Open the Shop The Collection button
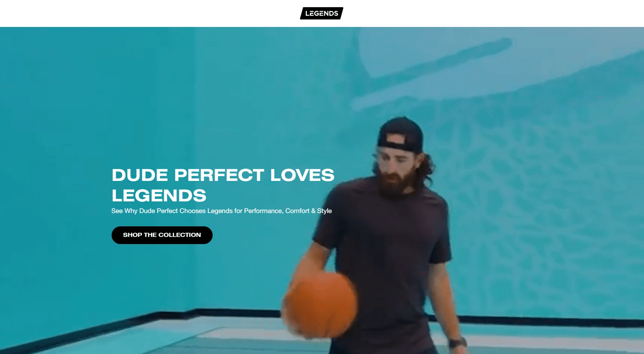This screenshot has height=354, width=644. [x=162, y=235]
